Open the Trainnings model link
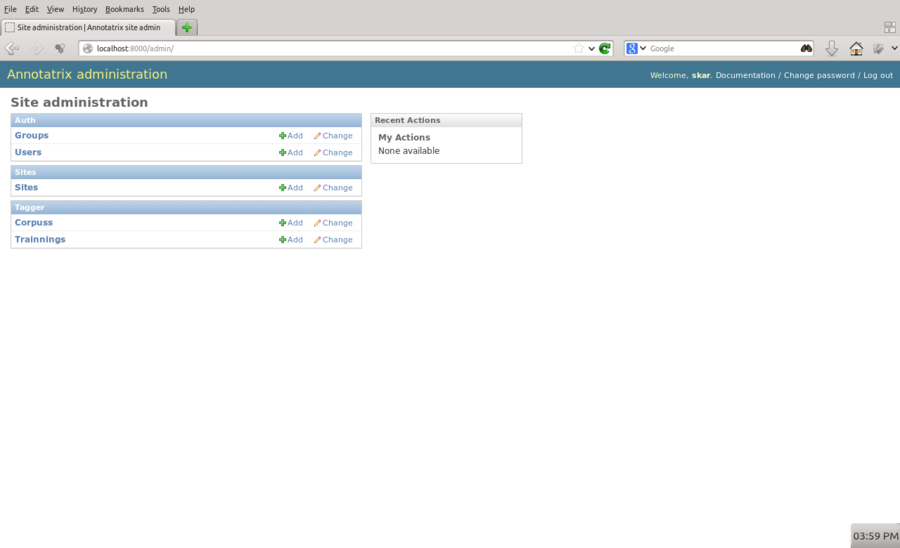900x548 pixels. [x=40, y=240]
